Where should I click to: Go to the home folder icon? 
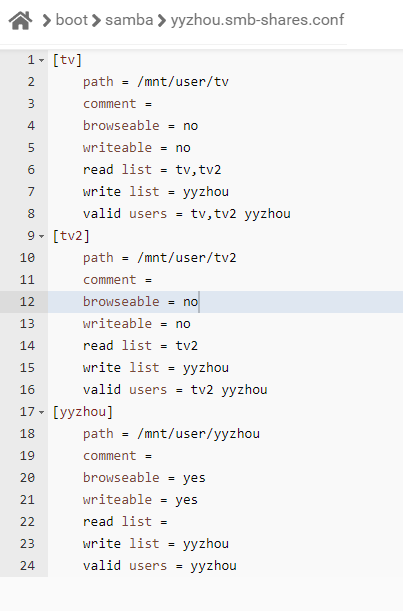[20, 20]
